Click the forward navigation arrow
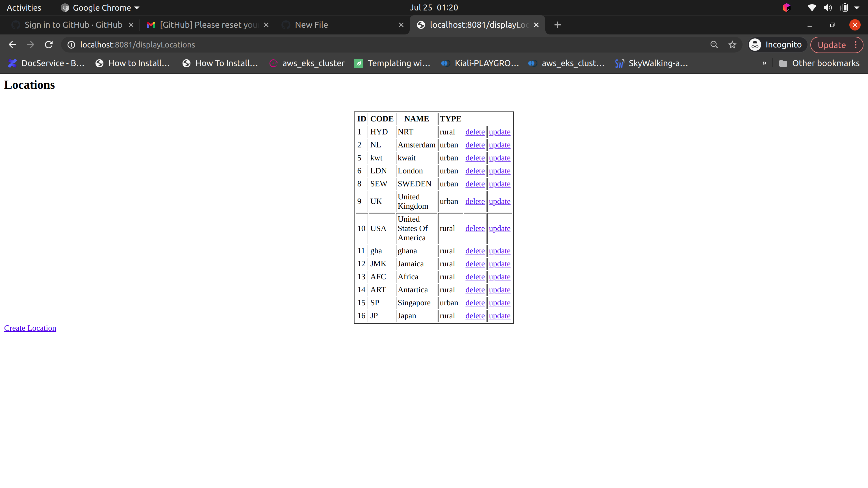Screen dimensions: 868x488 coord(30,44)
